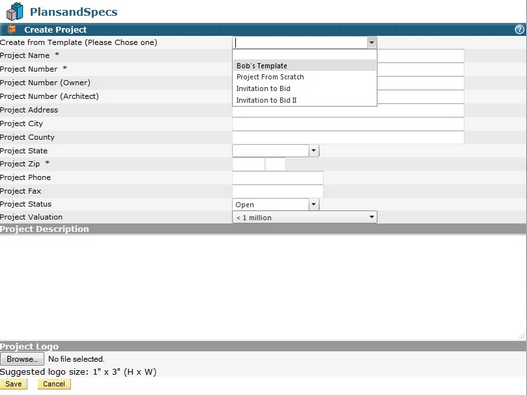
Task: Click the No file selected text
Action: point(76,359)
